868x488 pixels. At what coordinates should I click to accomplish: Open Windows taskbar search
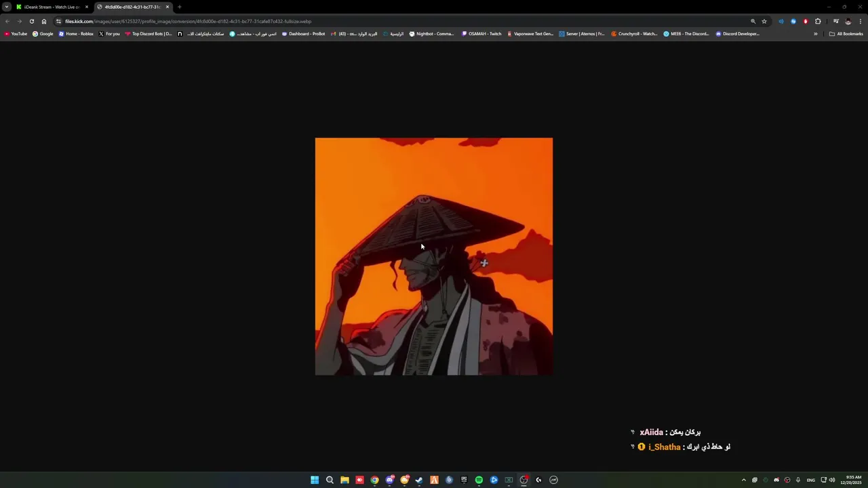pyautogui.click(x=330, y=480)
